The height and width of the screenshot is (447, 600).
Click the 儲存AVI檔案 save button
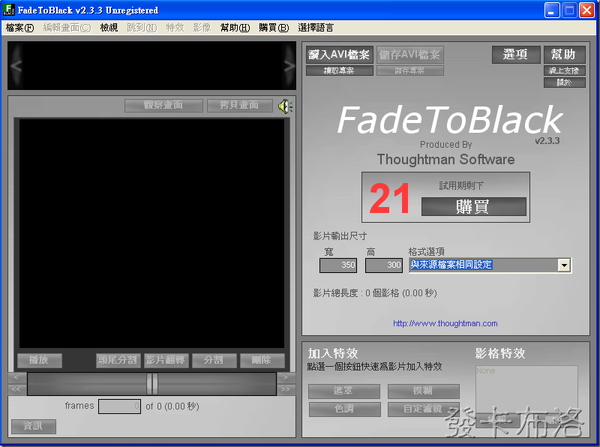pos(410,55)
